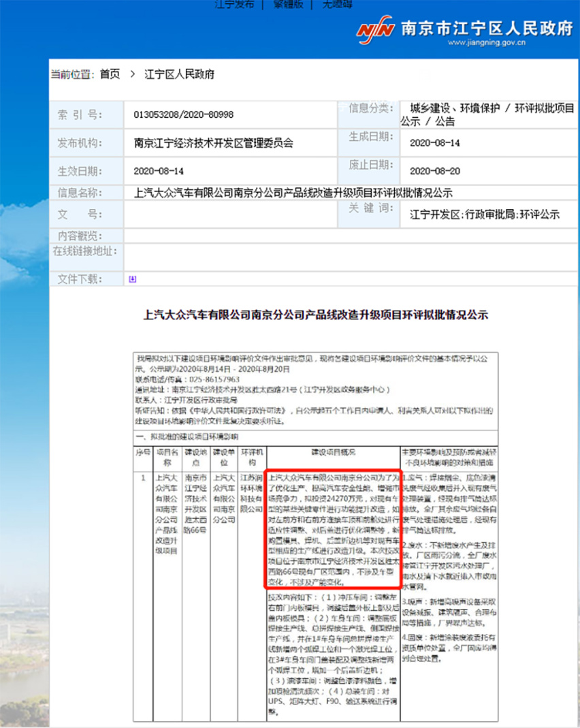Open the 江宁发布 top link

click(235, 4)
